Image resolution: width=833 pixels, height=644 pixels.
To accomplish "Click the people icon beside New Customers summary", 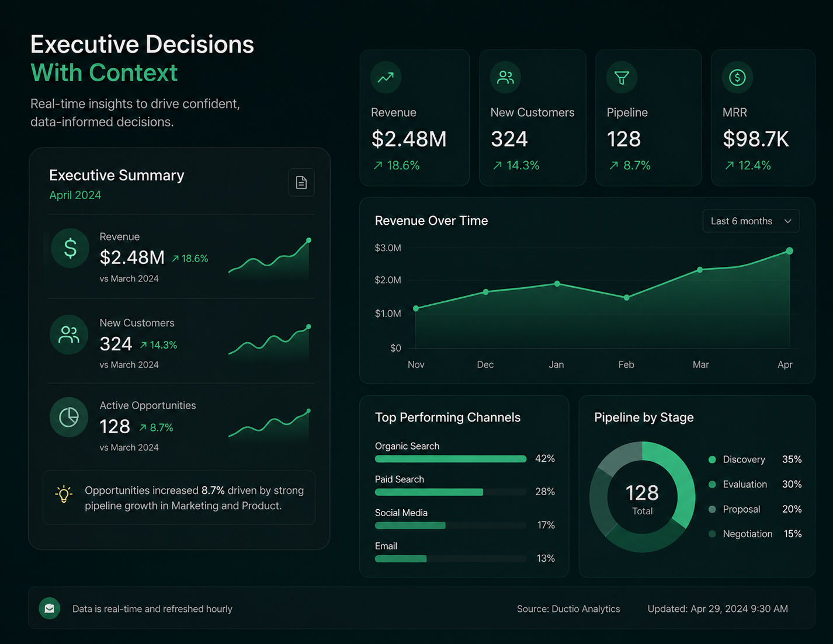I will (69, 335).
